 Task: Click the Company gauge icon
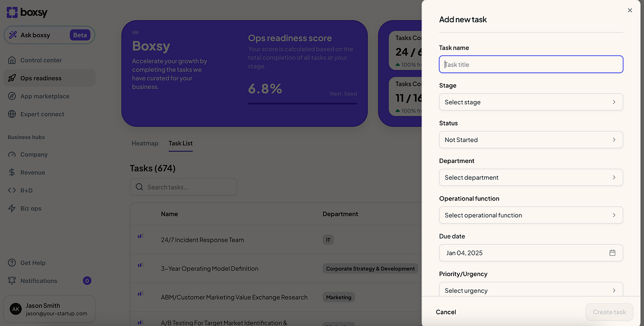tap(12, 154)
